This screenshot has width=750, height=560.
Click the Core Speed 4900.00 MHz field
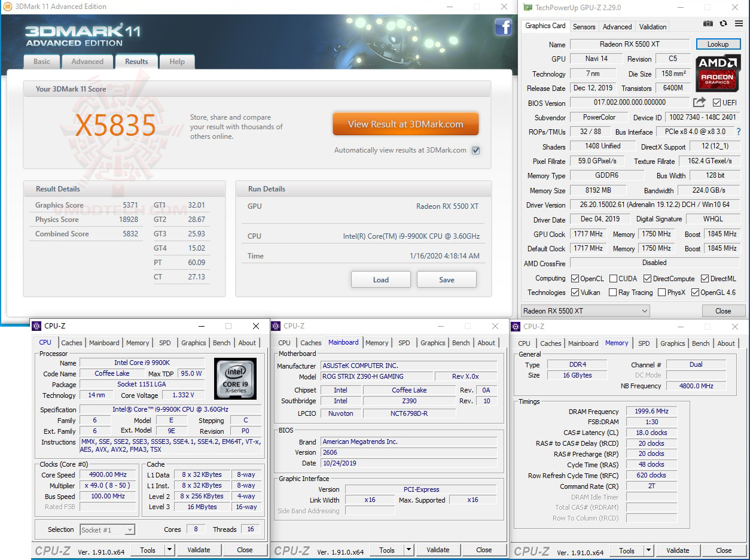108,474
